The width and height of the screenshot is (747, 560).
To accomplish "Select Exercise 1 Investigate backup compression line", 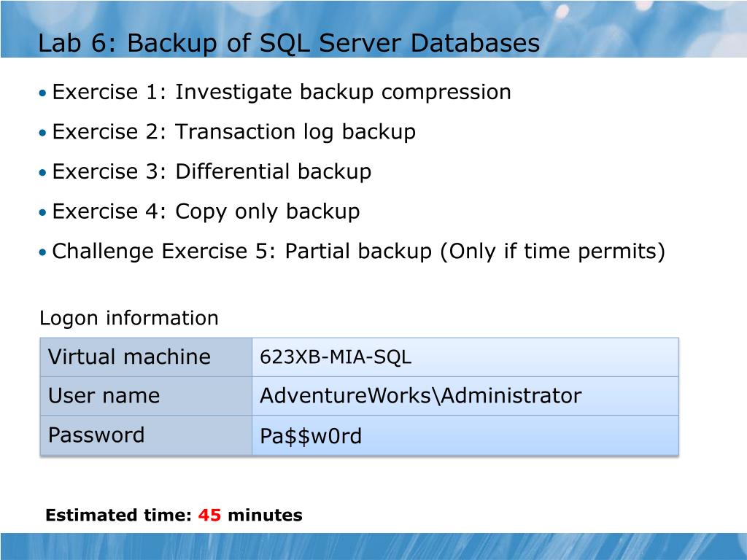I will (x=282, y=92).
